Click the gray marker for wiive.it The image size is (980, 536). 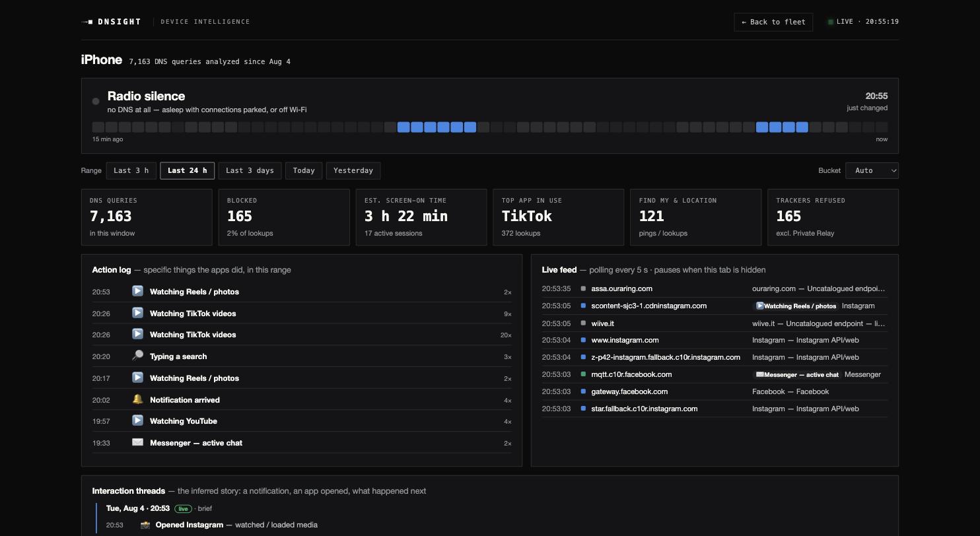point(583,323)
